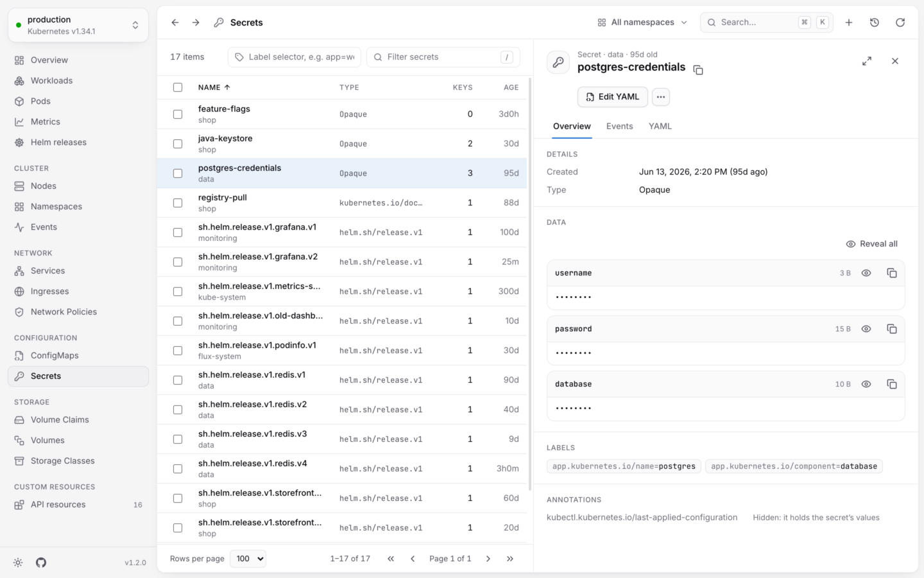Screen dimensions: 924x578
Task: Click Reveal all
Action: click(872, 244)
